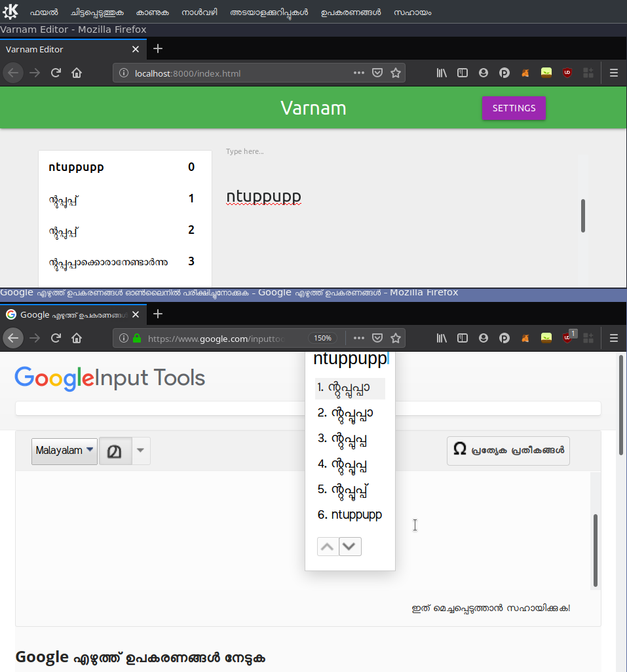Image resolution: width=627 pixels, height=672 pixels.
Task: Toggle the Malayalam input tool button
Action: 115,451
